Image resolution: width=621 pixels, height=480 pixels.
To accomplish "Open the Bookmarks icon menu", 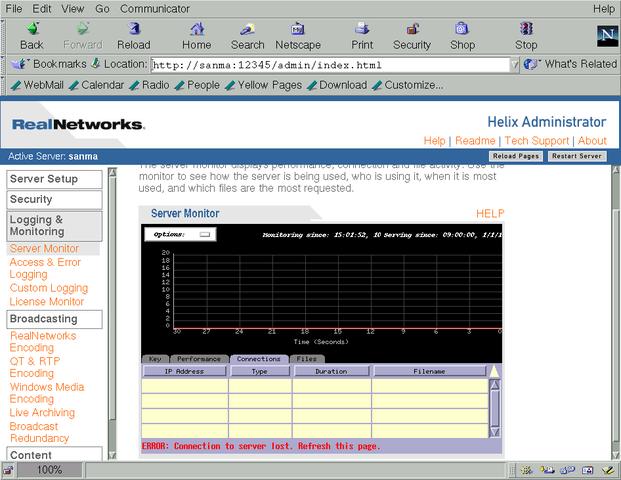I will pos(18,64).
